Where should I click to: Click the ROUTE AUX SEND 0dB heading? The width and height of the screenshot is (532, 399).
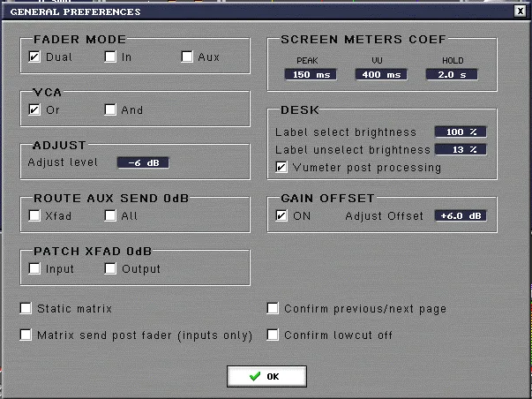(x=111, y=199)
